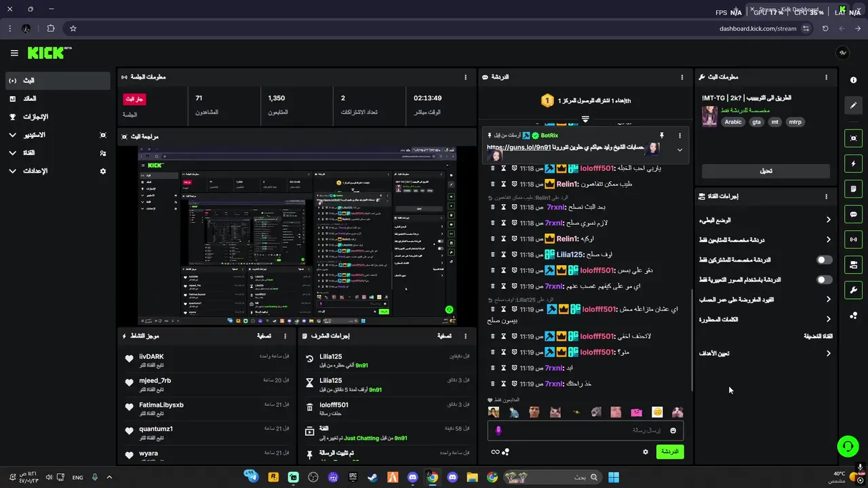The width and height of the screenshot is (868, 488).
Task: Open three-dot menu on pinned message
Action: [x=679, y=136]
